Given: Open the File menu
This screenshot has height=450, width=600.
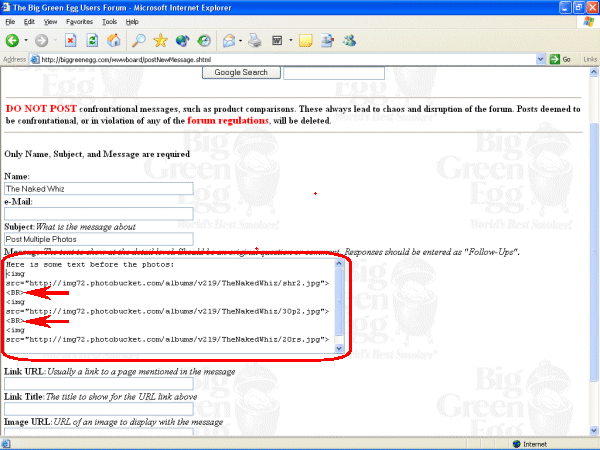Looking at the screenshot, I should coord(10,22).
